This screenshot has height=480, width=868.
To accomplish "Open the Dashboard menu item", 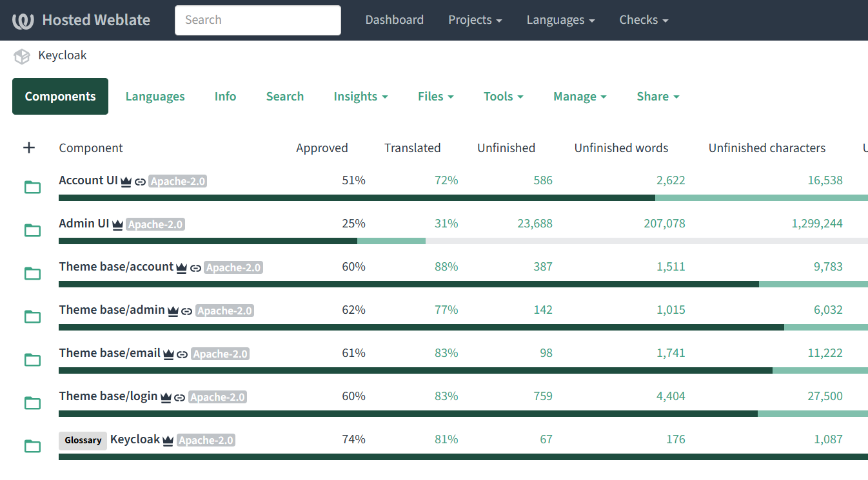I will click(394, 20).
